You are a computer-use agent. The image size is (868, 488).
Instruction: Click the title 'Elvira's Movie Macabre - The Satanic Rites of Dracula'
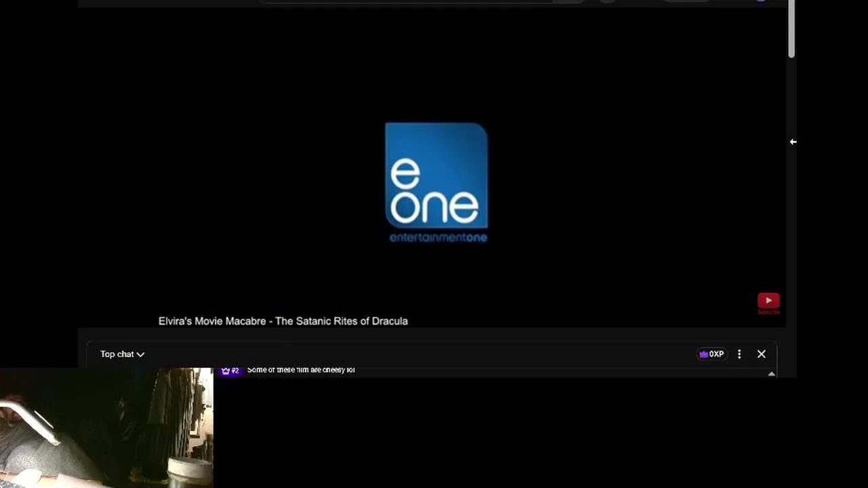pos(283,321)
